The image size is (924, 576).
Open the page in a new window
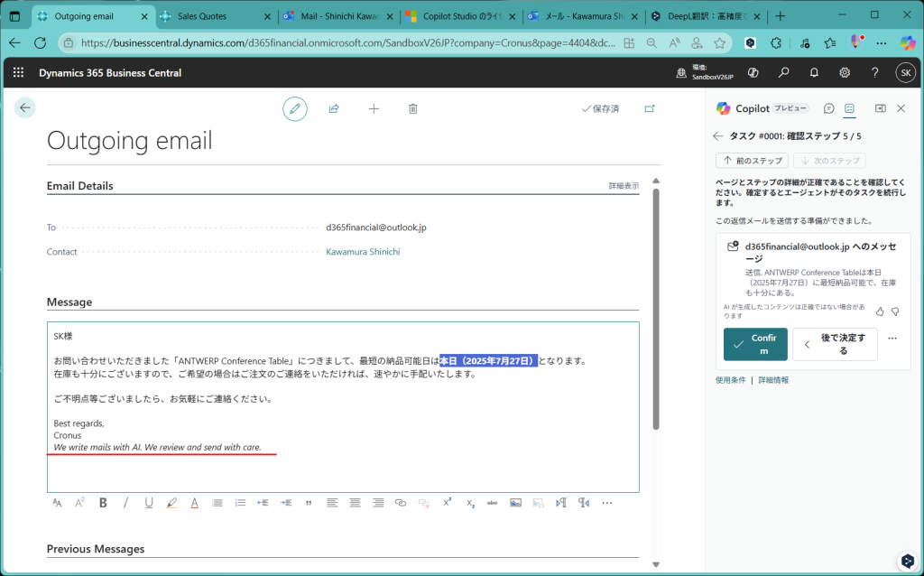(650, 108)
